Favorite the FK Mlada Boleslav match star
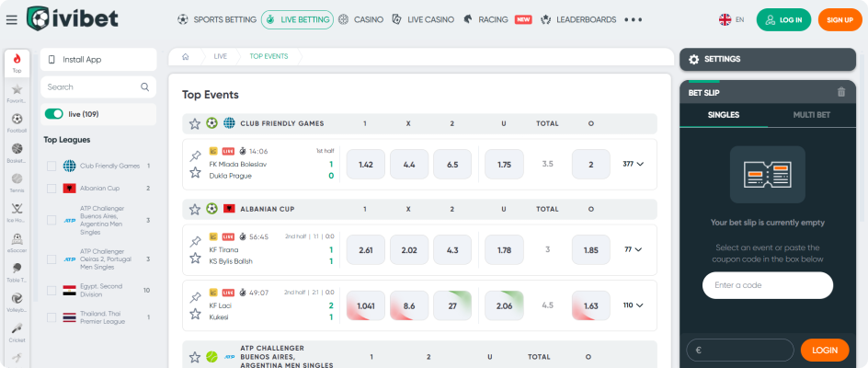The height and width of the screenshot is (368, 868). pyautogui.click(x=195, y=173)
